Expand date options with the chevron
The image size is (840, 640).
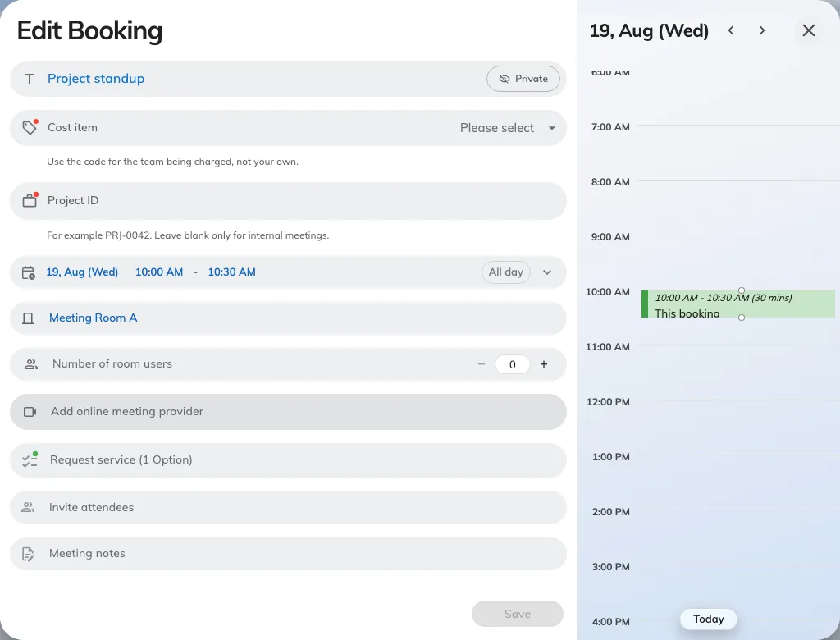pos(547,272)
